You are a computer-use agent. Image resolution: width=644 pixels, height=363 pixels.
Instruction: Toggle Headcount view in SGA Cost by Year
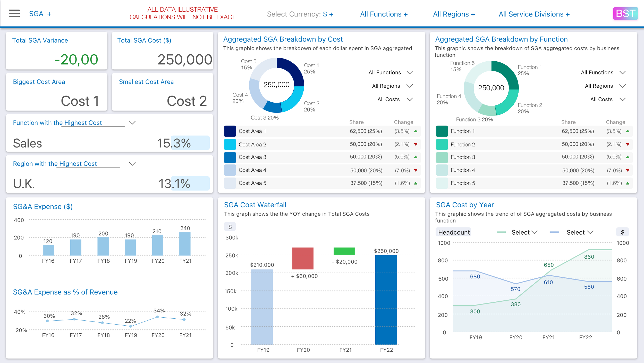pyautogui.click(x=454, y=232)
